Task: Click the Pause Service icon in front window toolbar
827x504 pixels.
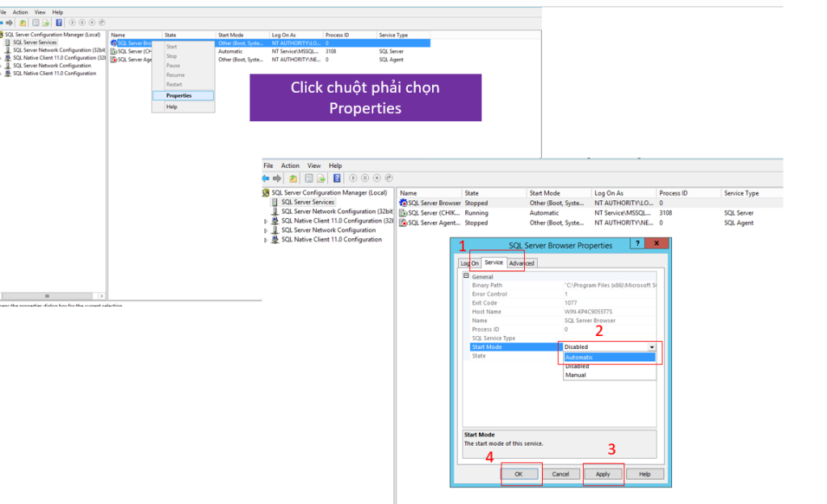Action: (x=365, y=178)
